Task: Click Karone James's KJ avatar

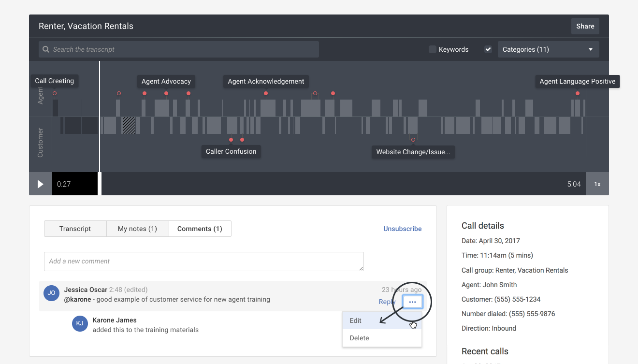Action: pyautogui.click(x=80, y=323)
